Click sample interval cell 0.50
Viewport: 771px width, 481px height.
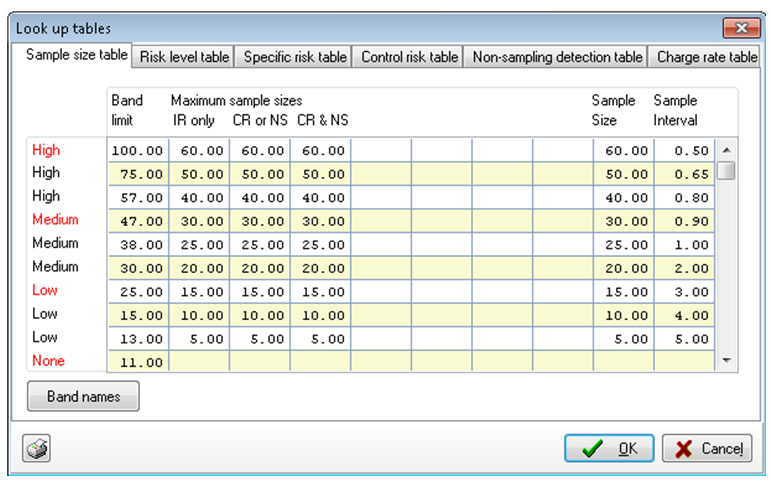tap(684, 150)
